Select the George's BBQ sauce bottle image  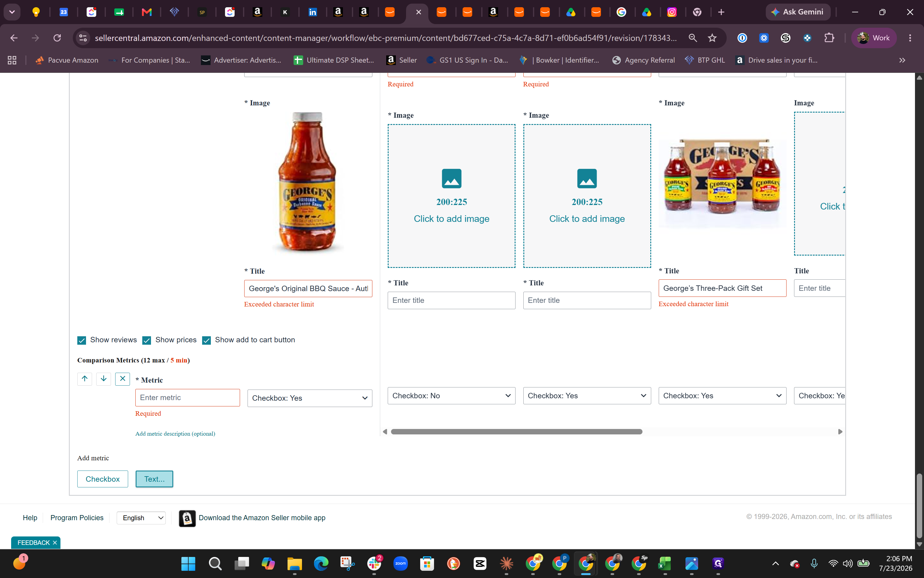(x=308, y=182)
